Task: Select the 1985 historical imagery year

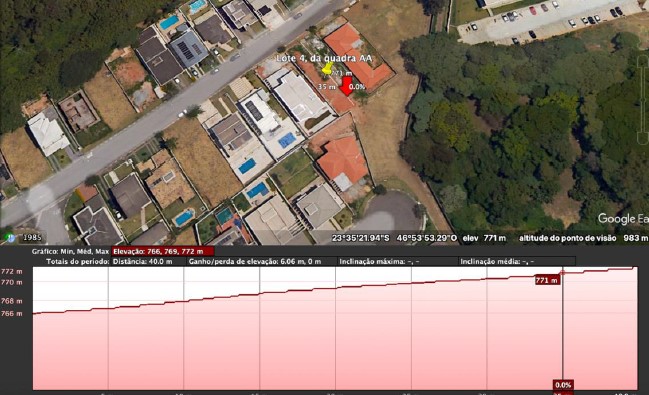Action: pos(32,238)
